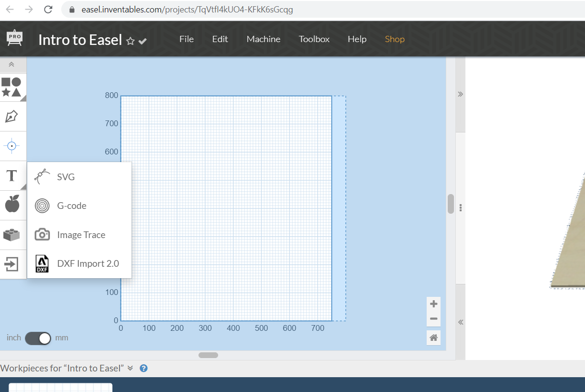Collapse the Workpieces section chevron
This screenshot has width=585, height=392.
click(x=130, y=368)
